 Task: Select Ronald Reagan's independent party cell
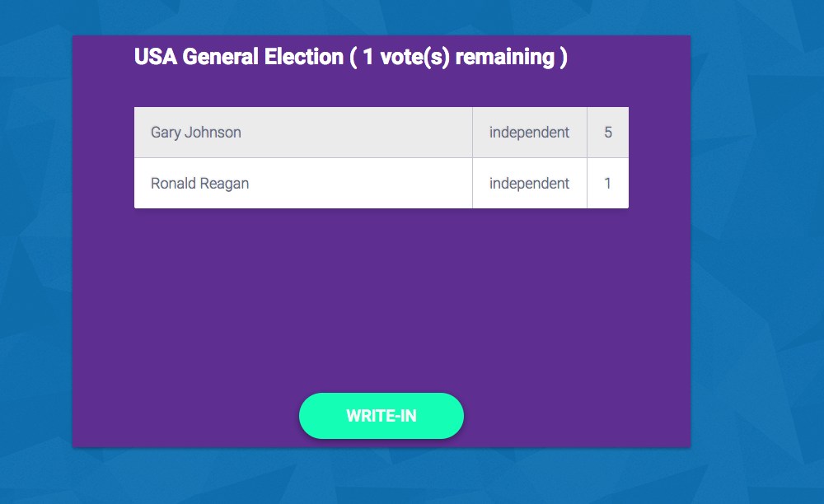coord(529,183)
